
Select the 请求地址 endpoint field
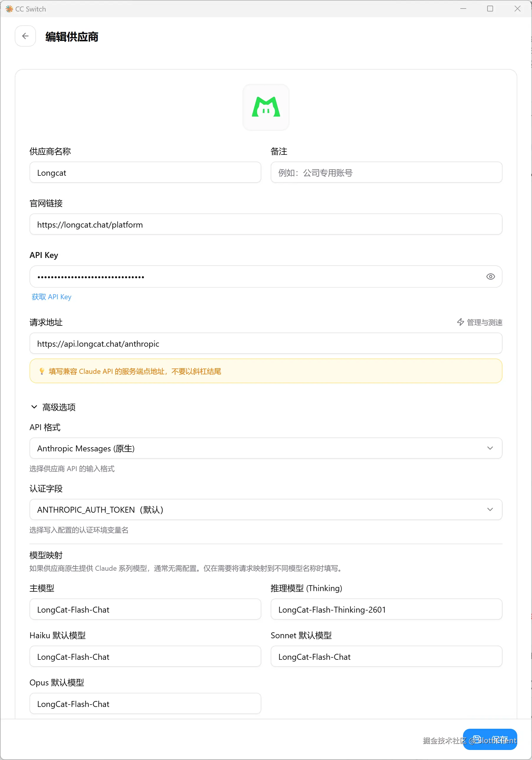coord(266,343)
